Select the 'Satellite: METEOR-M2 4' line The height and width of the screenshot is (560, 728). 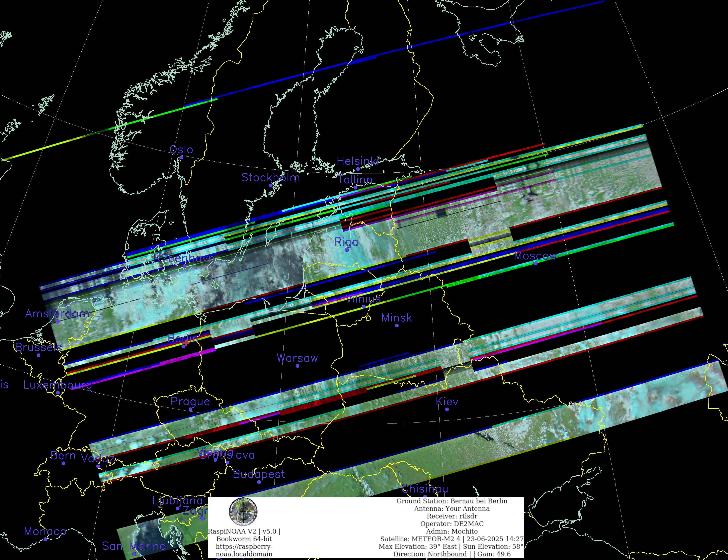(420, 539)
